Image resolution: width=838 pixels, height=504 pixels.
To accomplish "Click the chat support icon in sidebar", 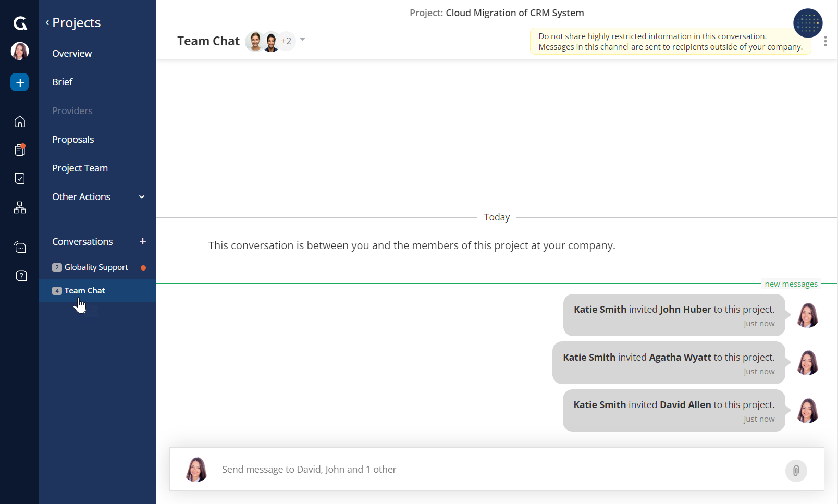I will (19, 247).
